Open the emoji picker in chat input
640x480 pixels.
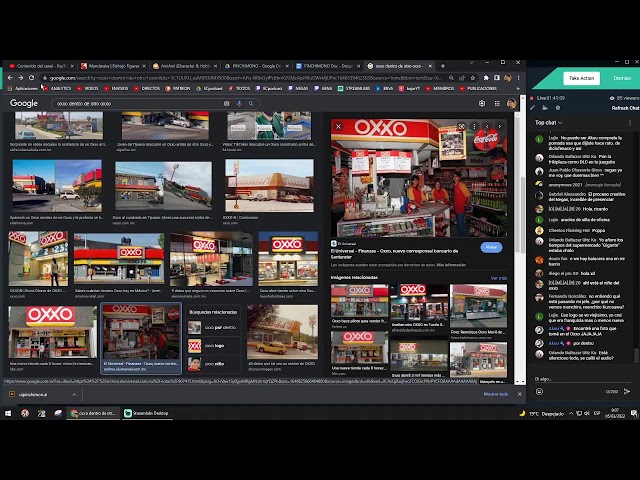539,391
